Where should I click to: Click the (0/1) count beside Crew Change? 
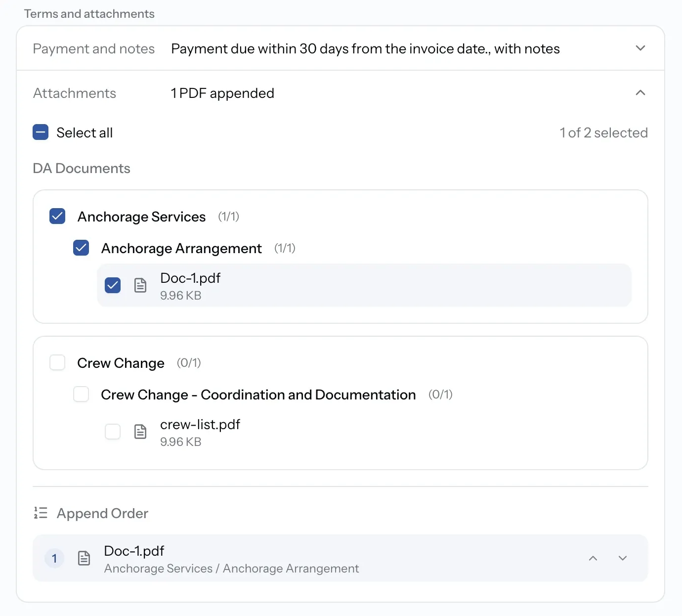[x=189, y=363]
